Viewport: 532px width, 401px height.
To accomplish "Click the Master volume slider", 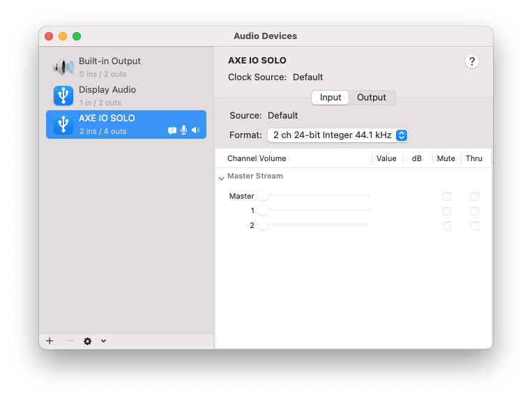I will click(314, 195).
